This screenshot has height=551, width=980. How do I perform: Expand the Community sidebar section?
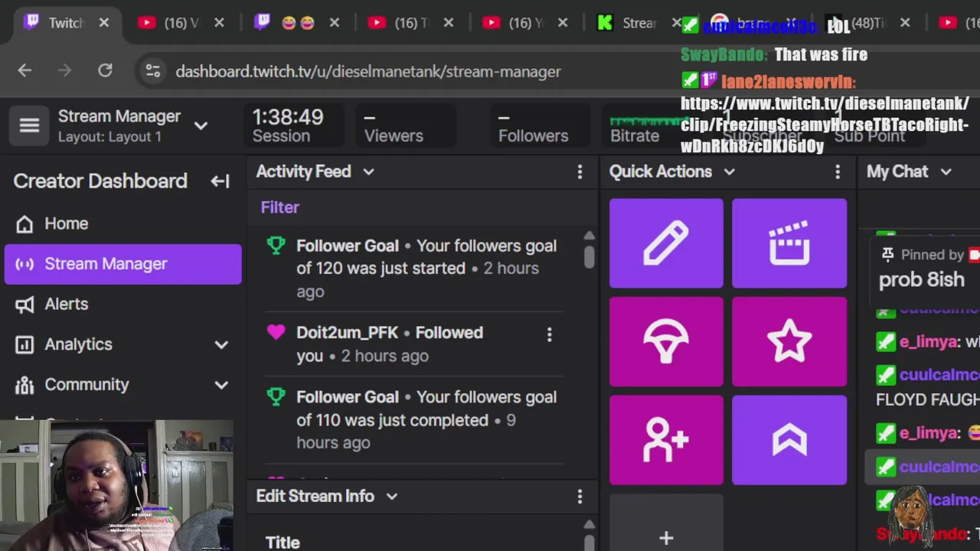click(x=221, y=385)
